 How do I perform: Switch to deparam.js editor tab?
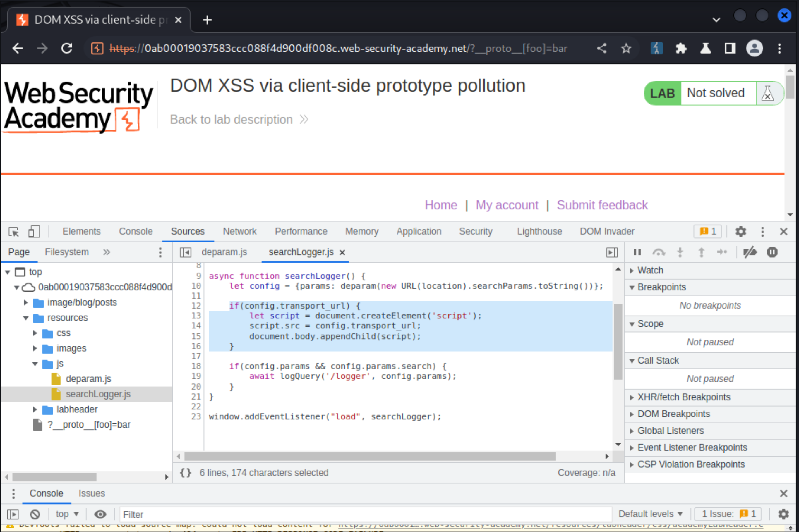[224, 252]
